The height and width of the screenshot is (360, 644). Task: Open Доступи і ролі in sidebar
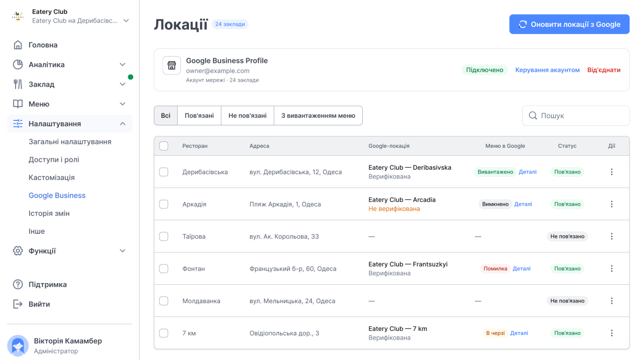coord(54,160)
